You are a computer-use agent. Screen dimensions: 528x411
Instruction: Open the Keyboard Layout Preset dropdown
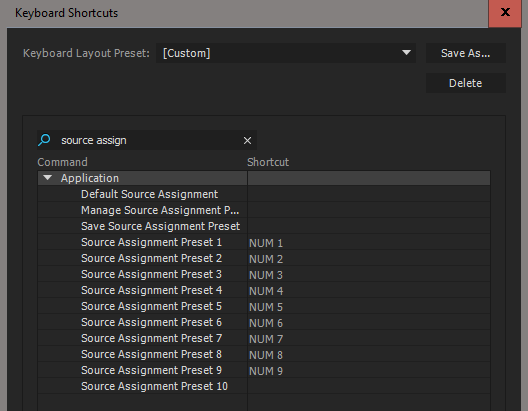coord(286,53)
